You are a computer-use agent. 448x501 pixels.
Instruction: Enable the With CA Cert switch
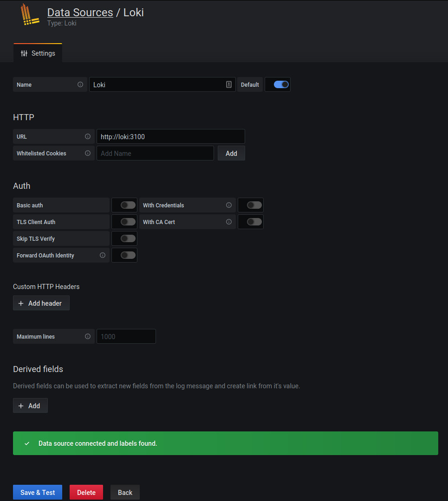click(254, 222)
